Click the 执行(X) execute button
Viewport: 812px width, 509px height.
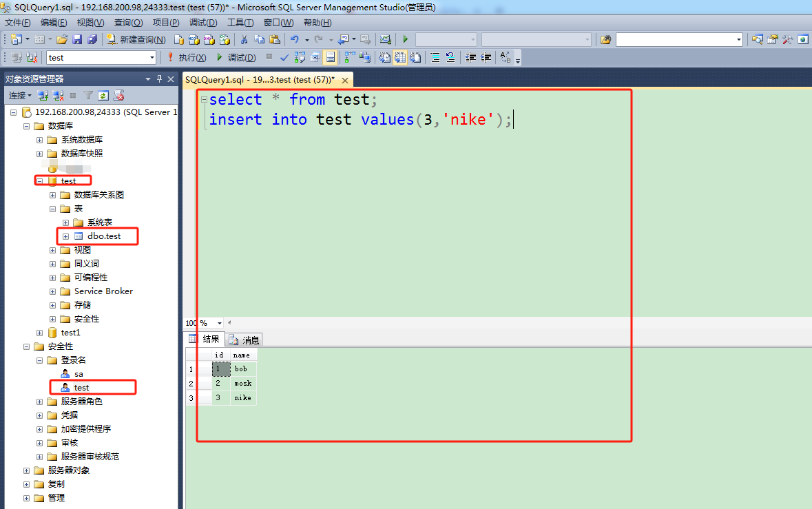tap(187, 57)
